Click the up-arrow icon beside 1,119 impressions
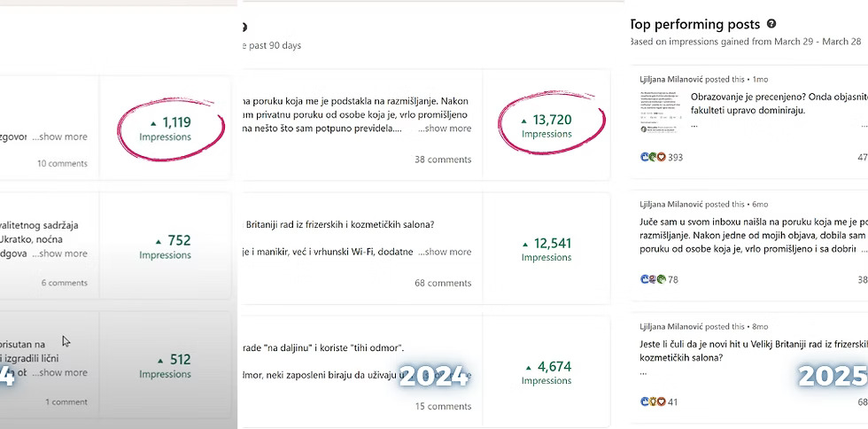Viewport: 868px width, 429px height. point(154,122)
